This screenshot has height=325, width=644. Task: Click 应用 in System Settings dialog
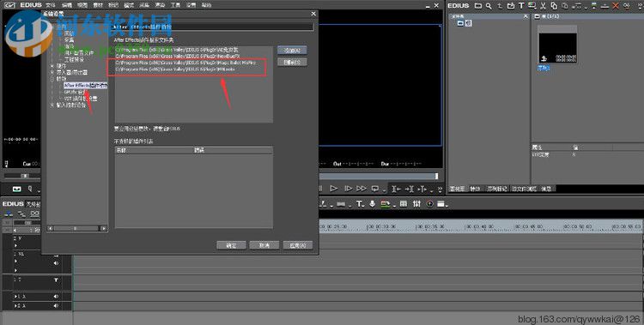[x=298, y=245]
